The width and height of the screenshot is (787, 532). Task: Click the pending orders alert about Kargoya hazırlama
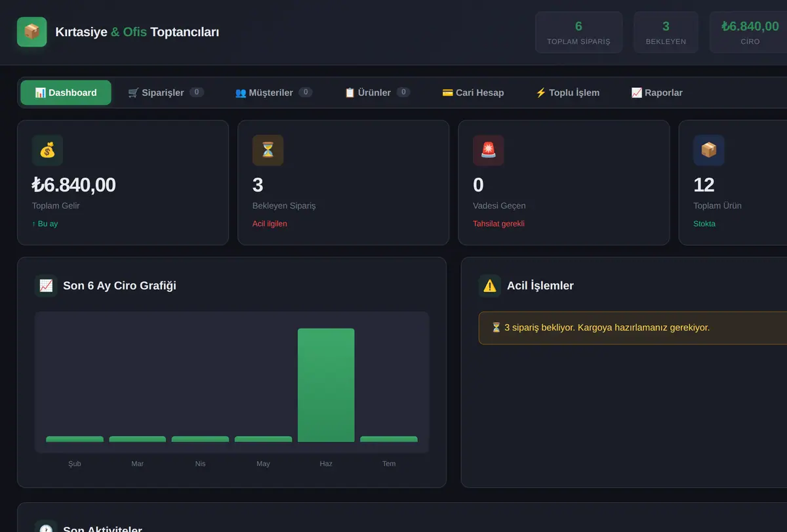pyautogui.click(x=633, y=327)
